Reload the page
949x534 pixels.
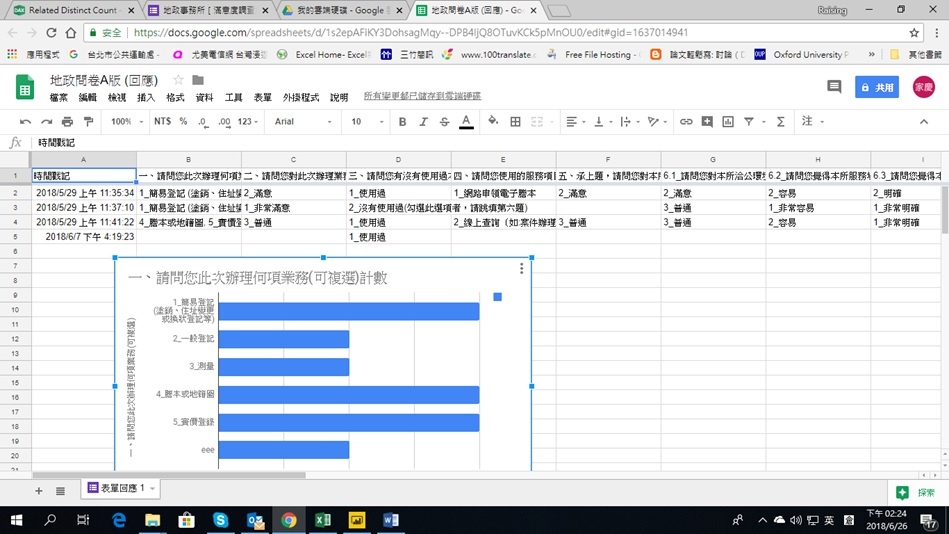coord(51,33)
